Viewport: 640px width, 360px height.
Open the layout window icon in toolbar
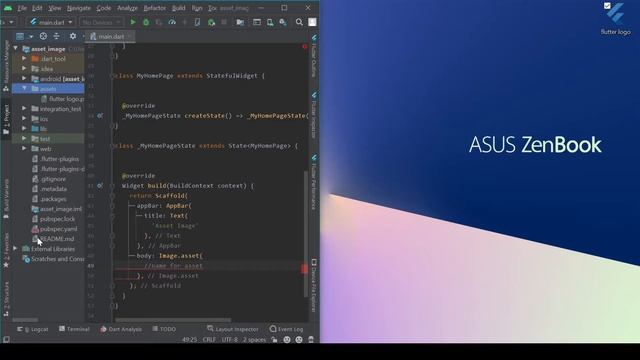[x=257, y=22]
